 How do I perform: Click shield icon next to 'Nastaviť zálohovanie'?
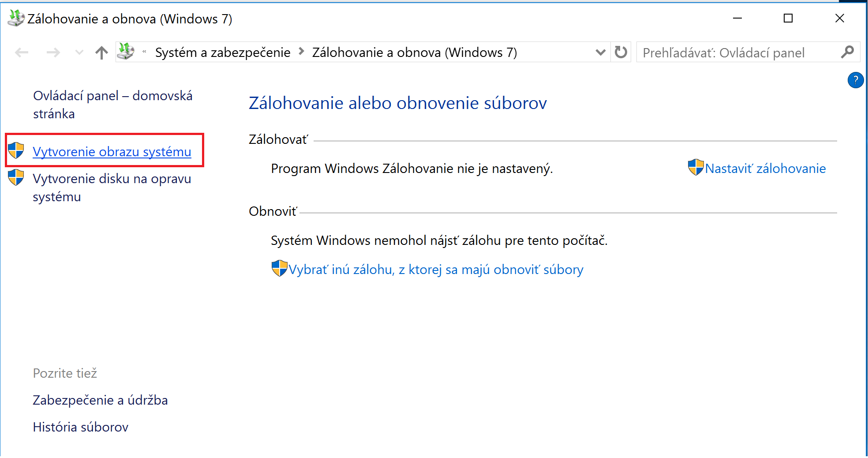(696, 167)
